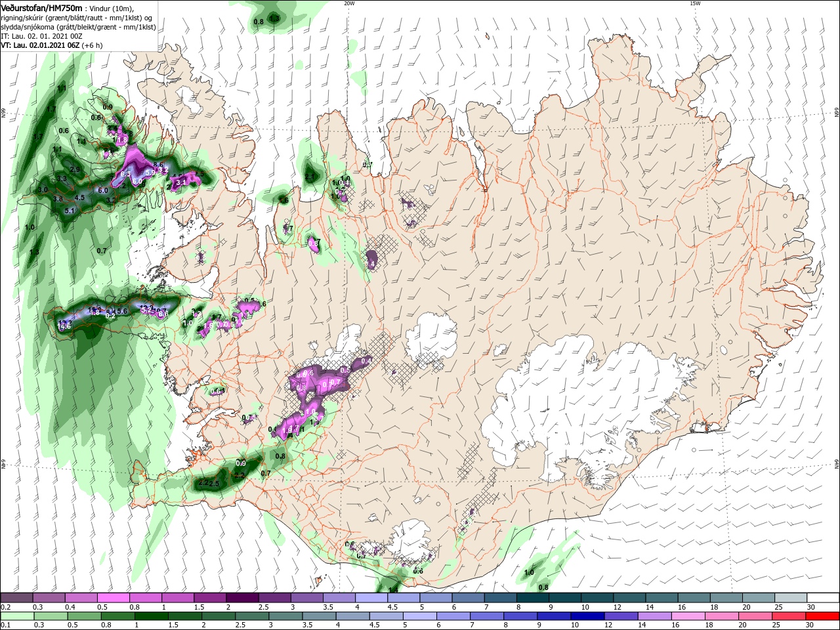
Task: Pick the palest green rain swatch labeled 0.1
Action: pyautogui.click(x=17, y=616)
